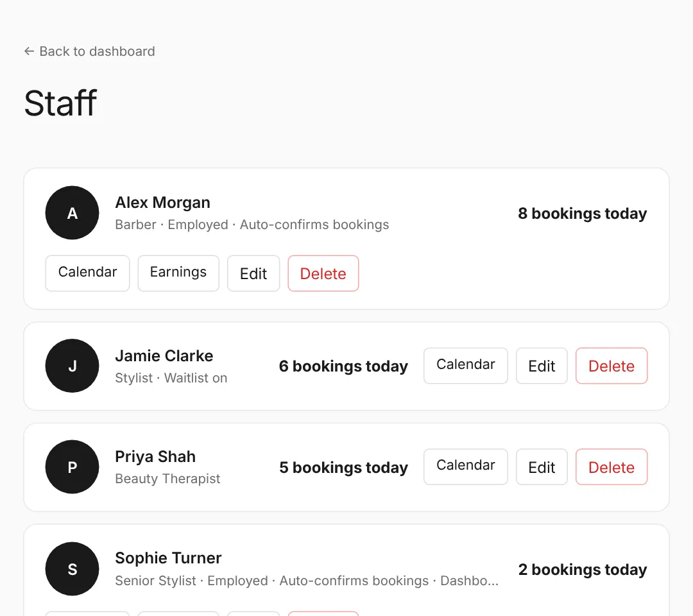
Task: Click the Staff page heading
Action: 60,103
